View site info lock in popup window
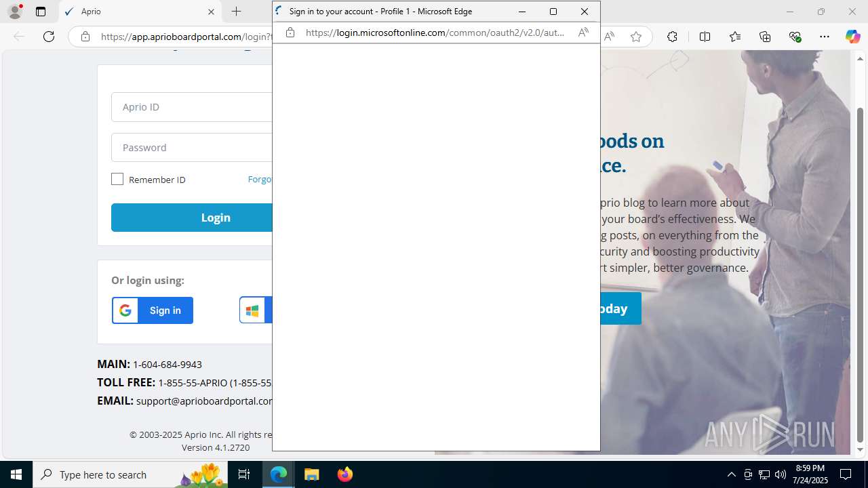868x488 pixels. click(x=290, y=33)
